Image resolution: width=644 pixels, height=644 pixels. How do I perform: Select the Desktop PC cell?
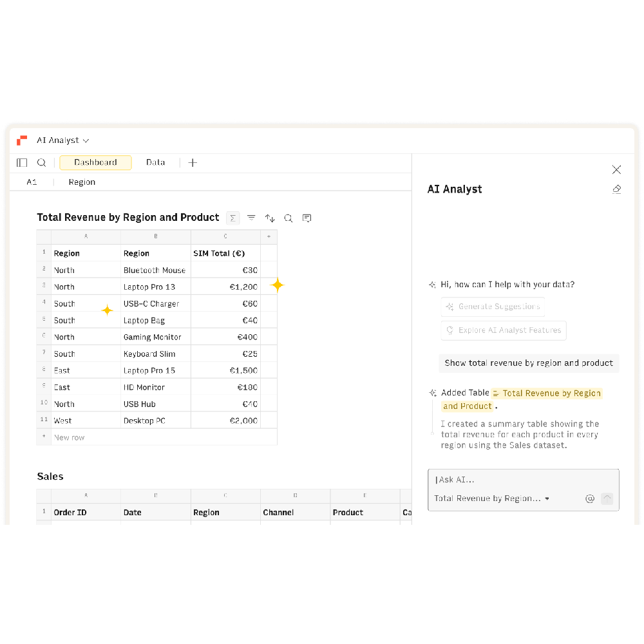pyautogui.click(x=156, y=421)
